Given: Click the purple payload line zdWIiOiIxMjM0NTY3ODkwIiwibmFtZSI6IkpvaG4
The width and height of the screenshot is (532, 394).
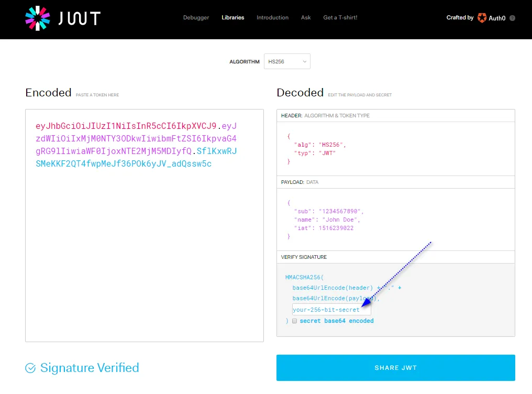Looking at the screenshot, I should point(136,138).
